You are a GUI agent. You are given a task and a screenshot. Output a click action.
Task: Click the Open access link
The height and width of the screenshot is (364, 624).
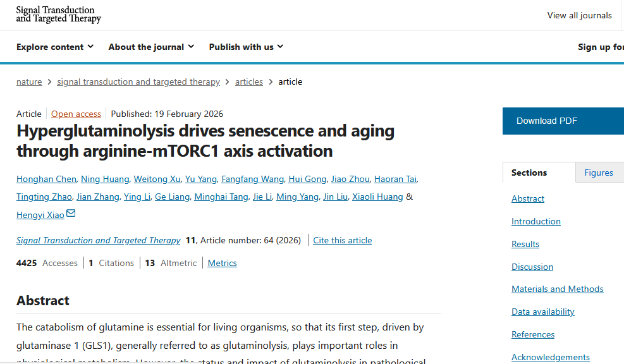[76, 114]
